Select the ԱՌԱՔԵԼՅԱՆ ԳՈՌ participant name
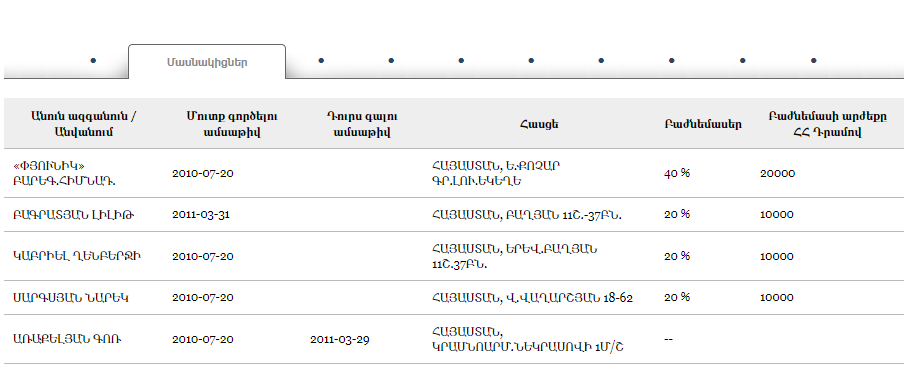 point(67,340)
